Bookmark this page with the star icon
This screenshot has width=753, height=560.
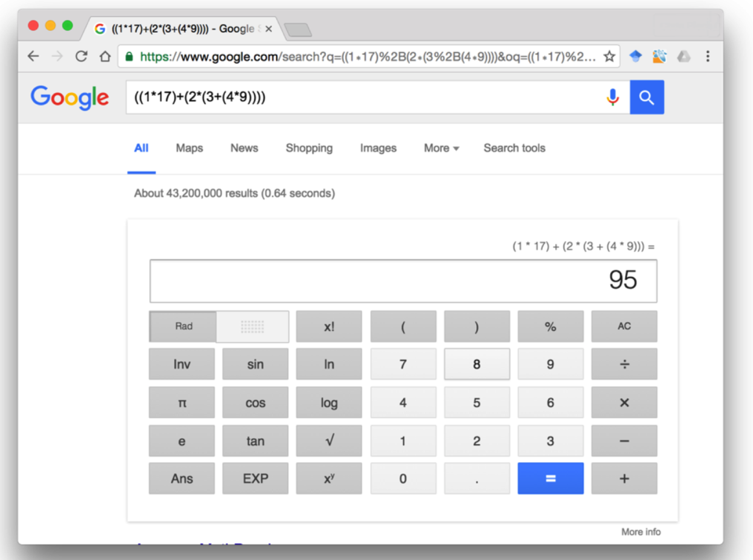pyautogui.click(x=609, y=57)
